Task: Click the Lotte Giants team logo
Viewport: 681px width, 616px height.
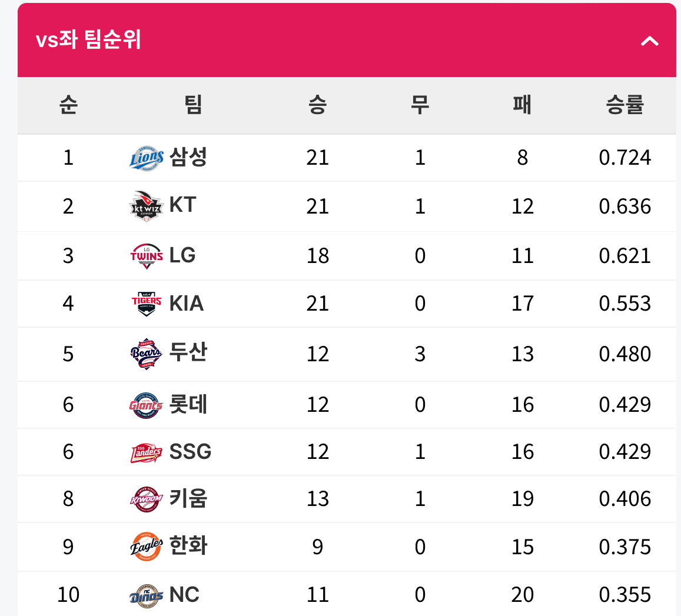Action: pos(147,405)
